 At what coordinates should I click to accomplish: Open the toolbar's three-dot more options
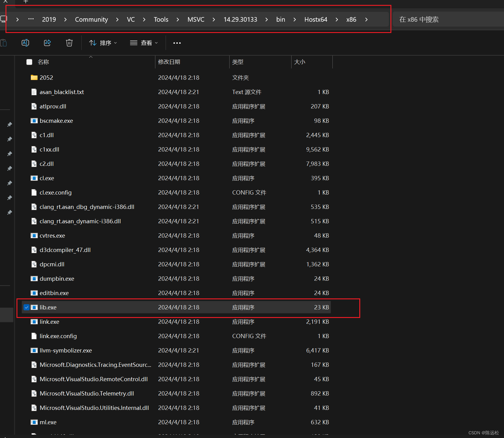coord(177,43)
